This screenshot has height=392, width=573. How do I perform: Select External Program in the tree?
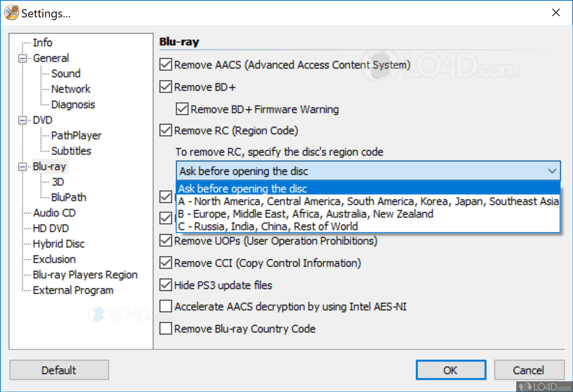pyautogui.click(x=73, y=290)
